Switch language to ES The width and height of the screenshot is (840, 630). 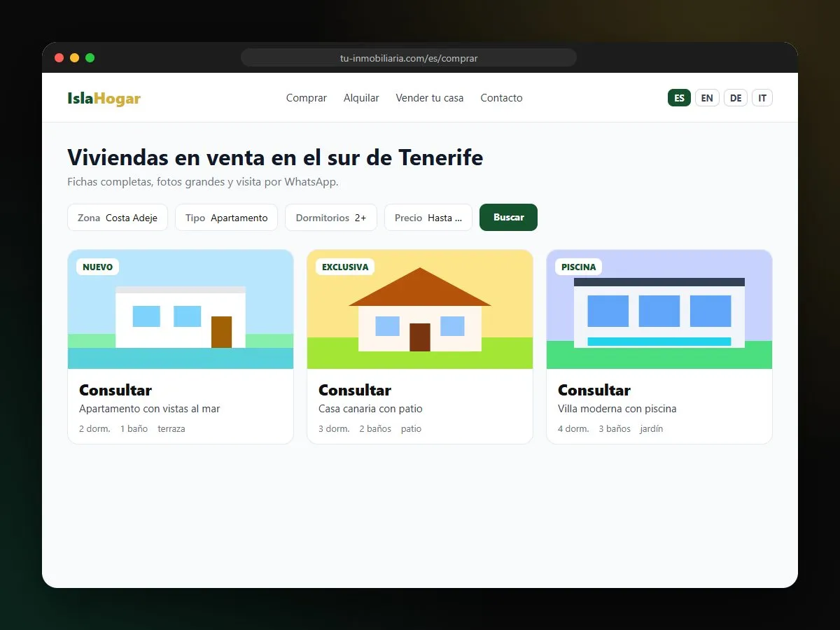coord(679,98)
